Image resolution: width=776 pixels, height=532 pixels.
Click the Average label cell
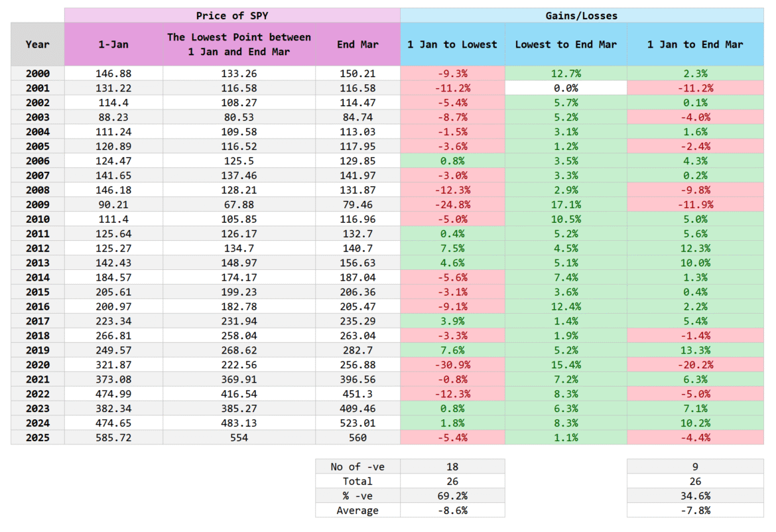[x=357, y=510]
